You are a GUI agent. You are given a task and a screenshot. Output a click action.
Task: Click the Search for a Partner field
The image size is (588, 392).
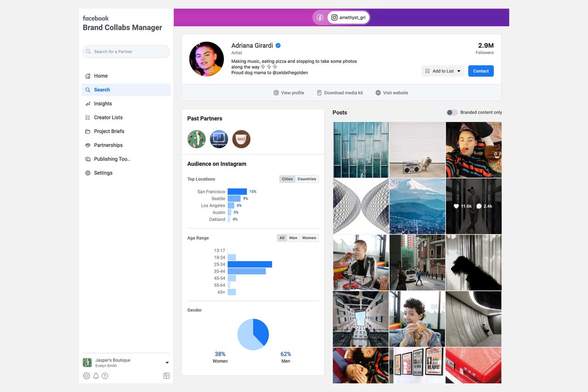126,51
